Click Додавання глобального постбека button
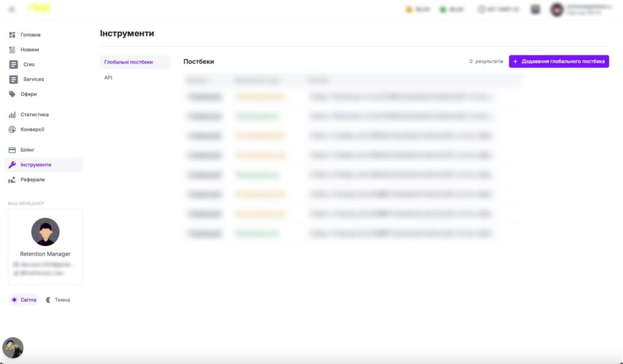The width and height of the screenshot is (623, 364). [x=559, y=61]
